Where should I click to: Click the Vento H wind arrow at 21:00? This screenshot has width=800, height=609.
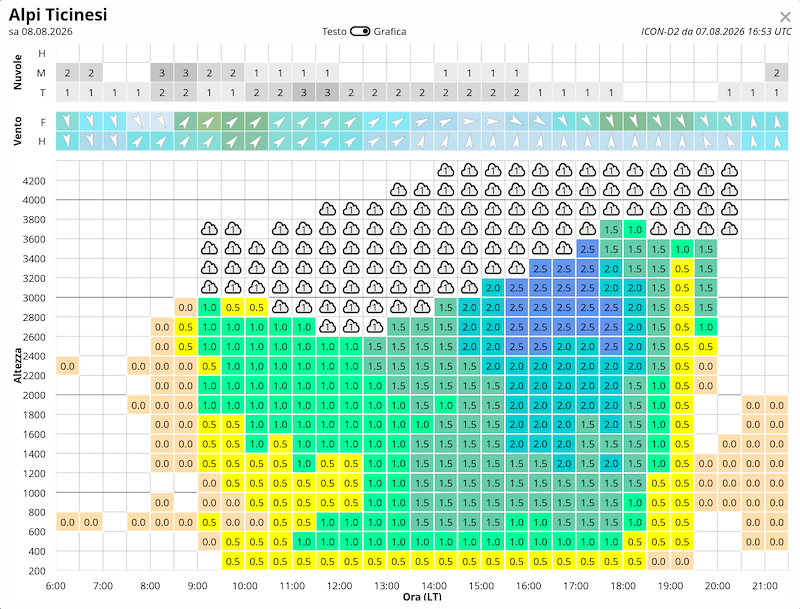pos(777,141)
